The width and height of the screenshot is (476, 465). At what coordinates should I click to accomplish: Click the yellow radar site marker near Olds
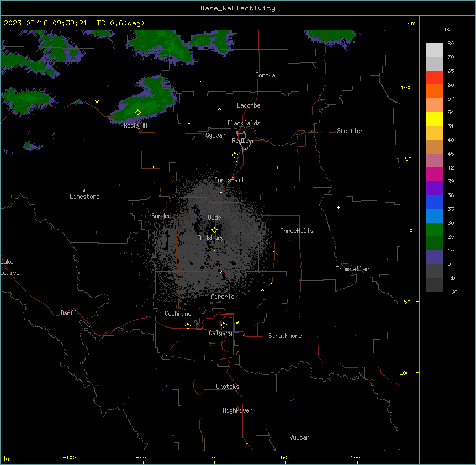tap(214, 230)
